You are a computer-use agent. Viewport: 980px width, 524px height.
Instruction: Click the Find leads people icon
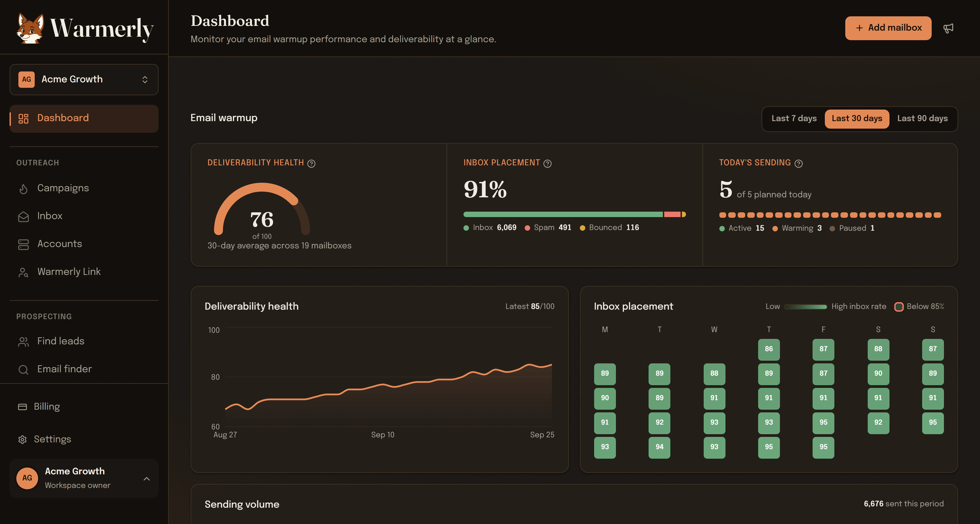[x=24, y=342]
